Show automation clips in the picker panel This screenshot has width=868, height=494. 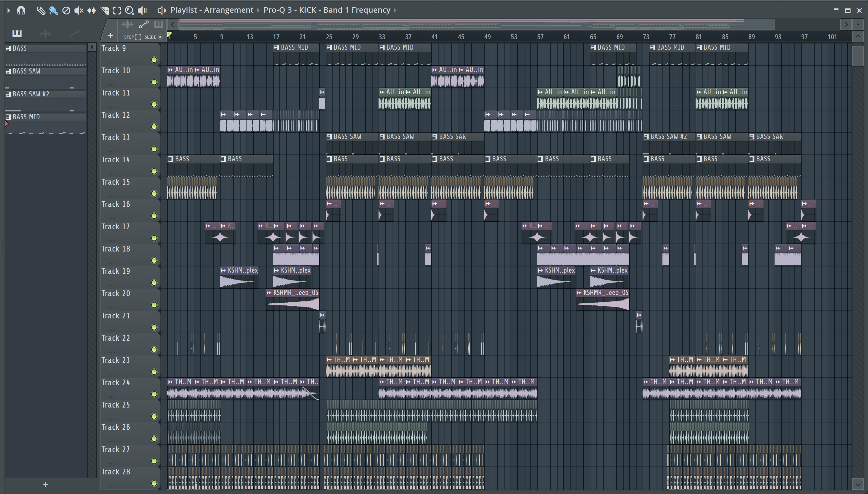[x=74, y=33]
